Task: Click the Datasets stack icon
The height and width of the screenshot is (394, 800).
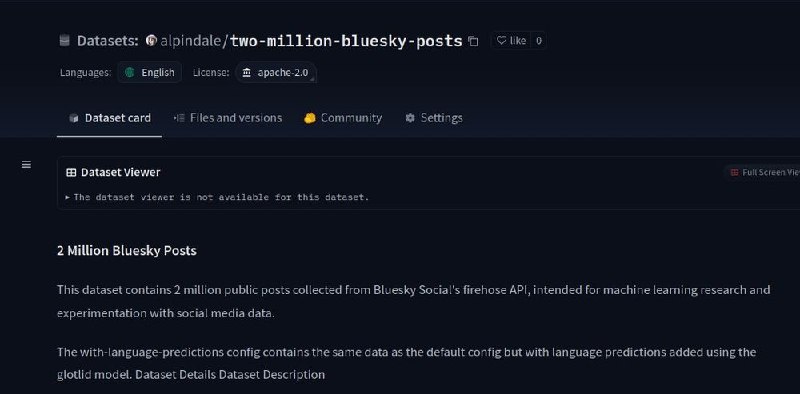Action: point(64,40)
